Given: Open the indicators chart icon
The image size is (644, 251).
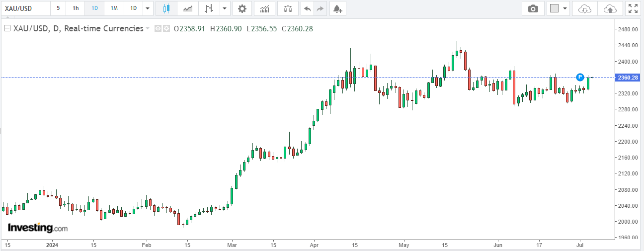Looking at the screenshot, I should (265, 8).
